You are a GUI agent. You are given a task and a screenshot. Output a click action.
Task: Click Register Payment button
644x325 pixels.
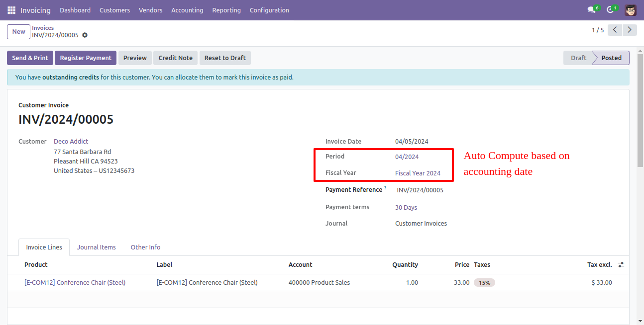86,58
